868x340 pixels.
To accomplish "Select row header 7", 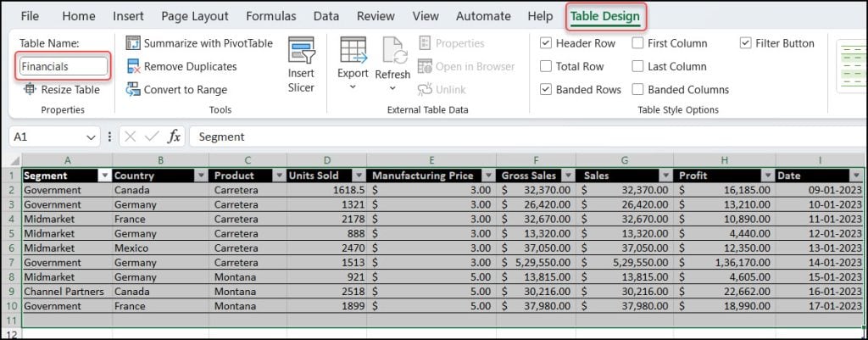I will click(x=11, y=263).
